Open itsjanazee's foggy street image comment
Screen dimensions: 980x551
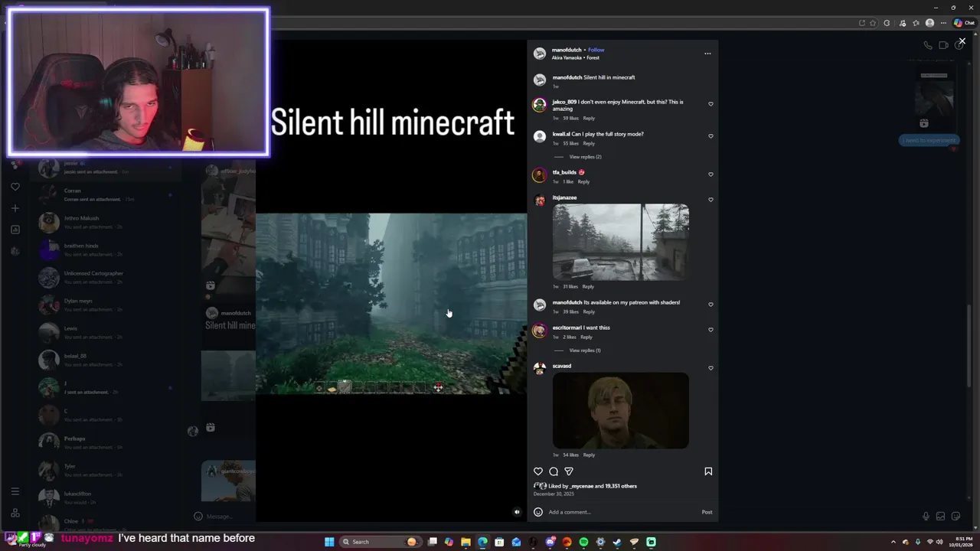621,242
